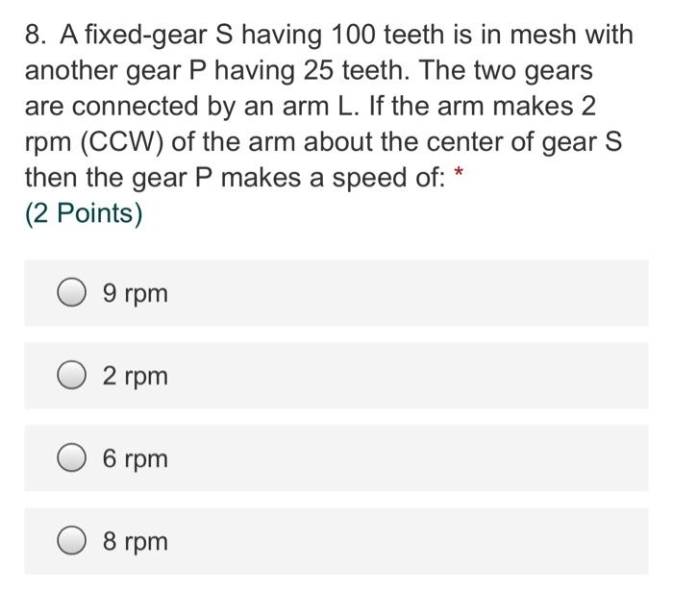Click the '(2 Points)' label
This screenshot has height=616, width=673.
(x=84, y=213)
